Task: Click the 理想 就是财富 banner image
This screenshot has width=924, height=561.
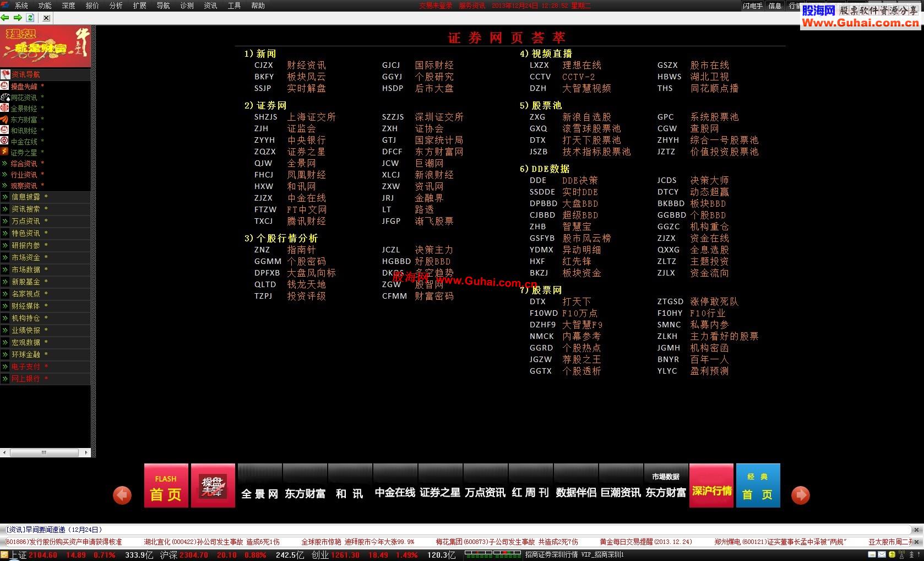Action: coord(45,46)
